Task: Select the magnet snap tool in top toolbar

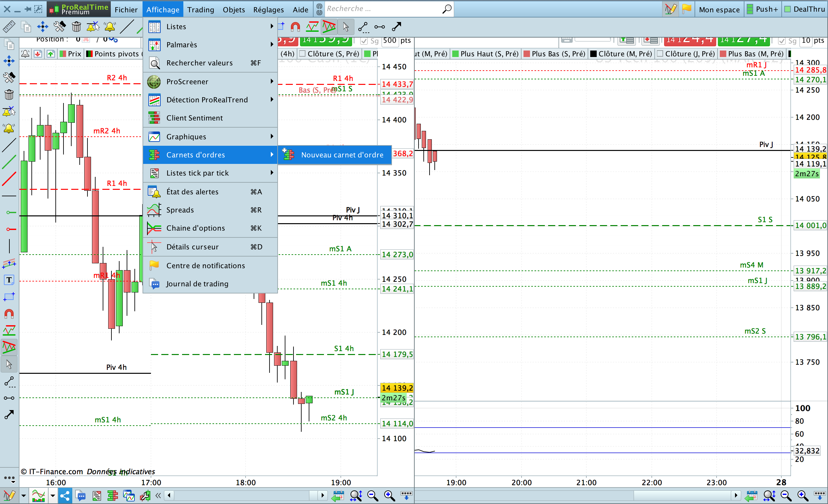Action: [295, 27]
